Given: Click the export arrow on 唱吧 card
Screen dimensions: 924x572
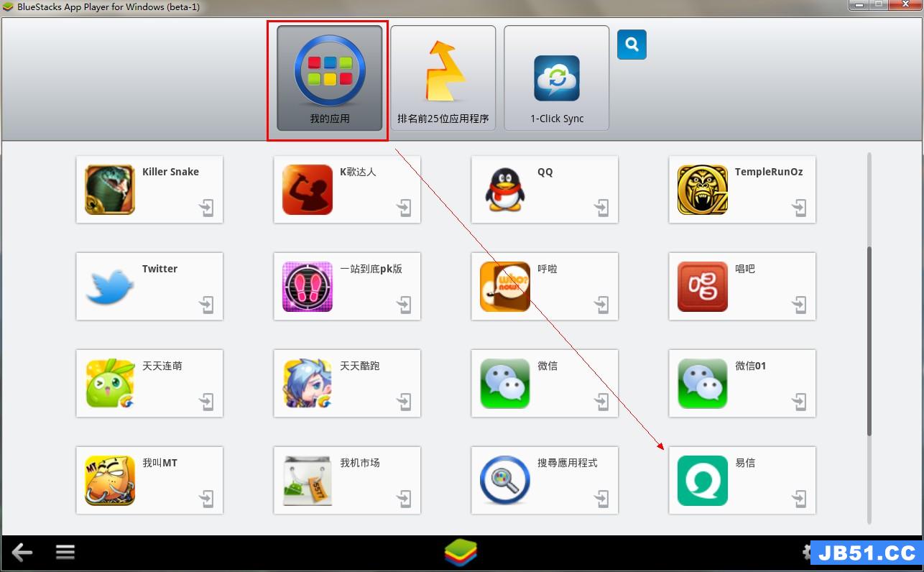Looking at the screenshot, I should point(800,305).
